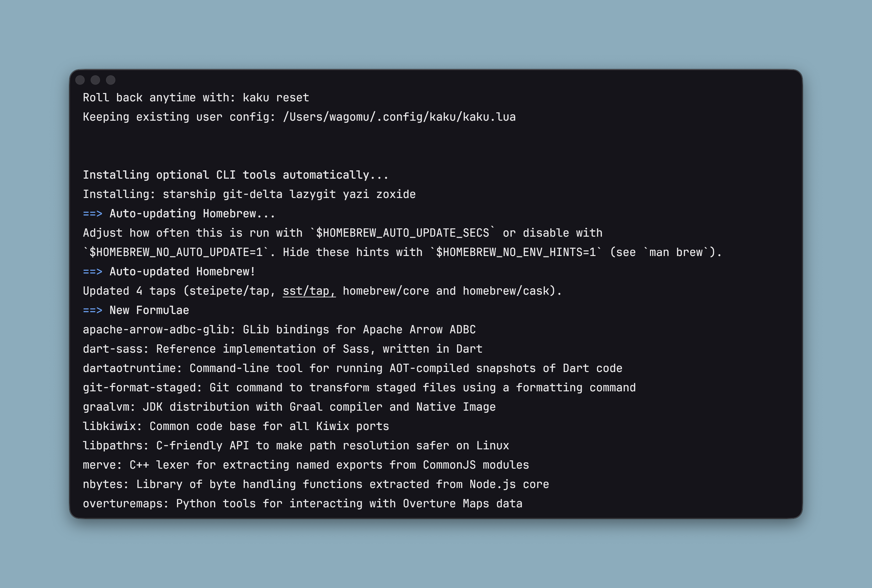Viewport: 872px width, 588px height.
Task: Click the graalvm formula name
Action: (x=105, y=407)
